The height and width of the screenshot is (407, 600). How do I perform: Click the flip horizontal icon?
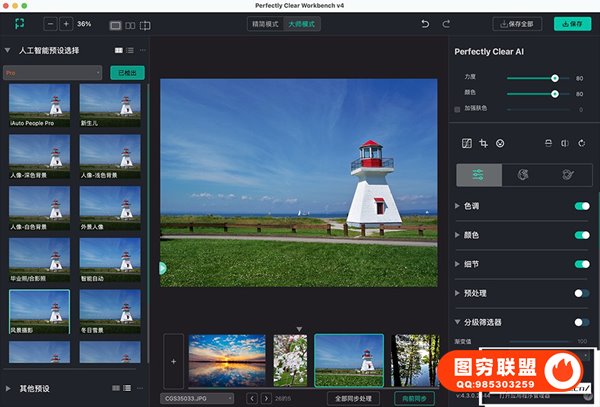coord(564,143)
